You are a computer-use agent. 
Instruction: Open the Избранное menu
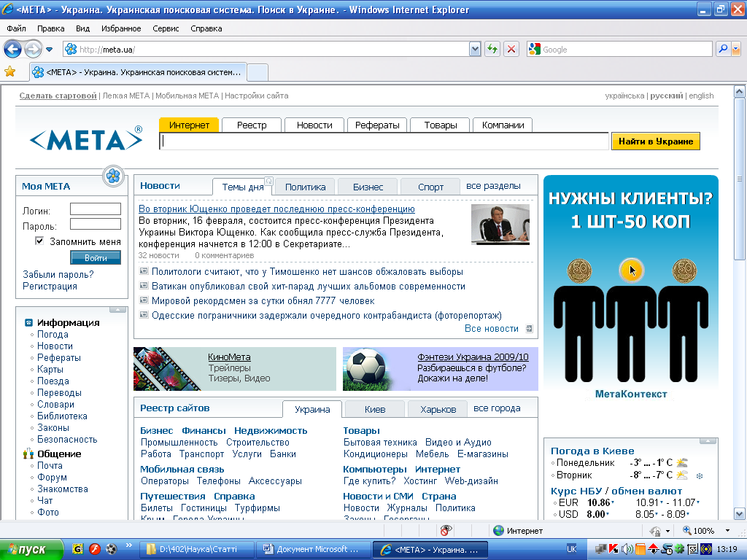click(121, 28)
